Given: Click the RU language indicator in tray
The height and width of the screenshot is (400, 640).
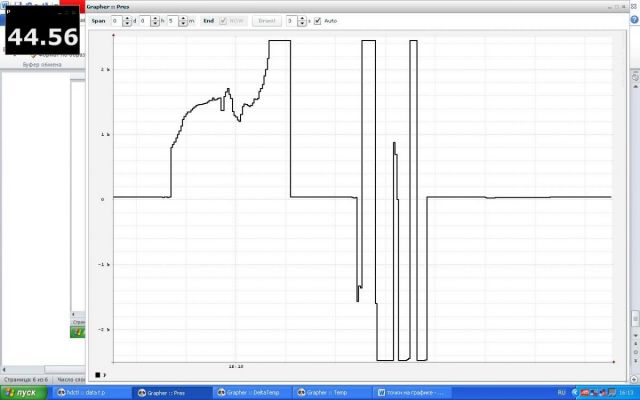Looking at the screenshot, I should tap(561, 393).
